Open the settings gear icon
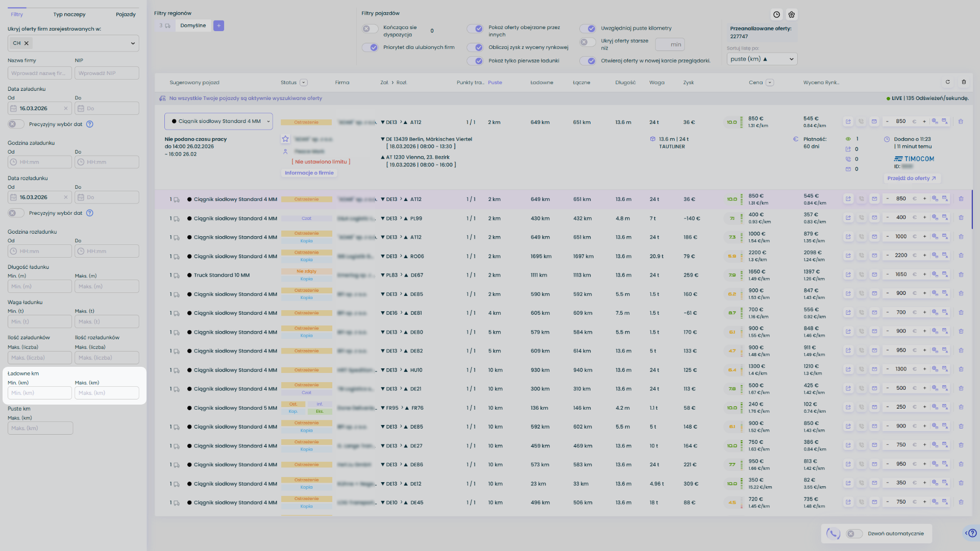 click(792, 15)
